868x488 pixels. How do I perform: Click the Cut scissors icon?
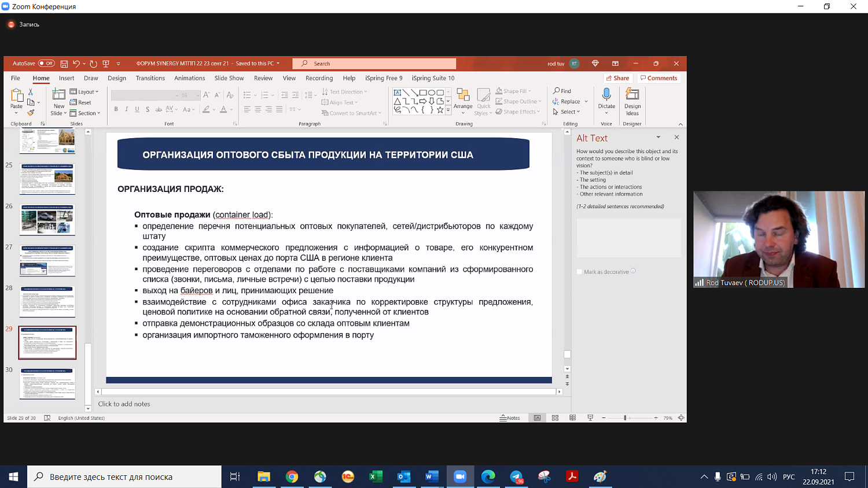click(31, 92)
